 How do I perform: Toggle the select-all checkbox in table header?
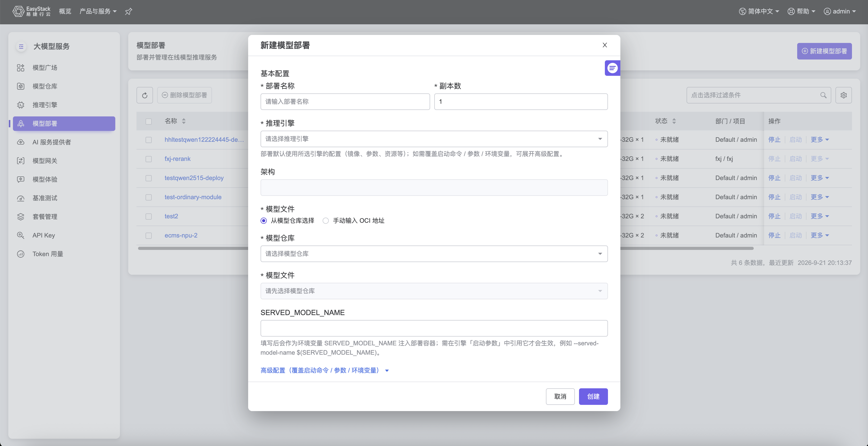[x=149, y=121]
